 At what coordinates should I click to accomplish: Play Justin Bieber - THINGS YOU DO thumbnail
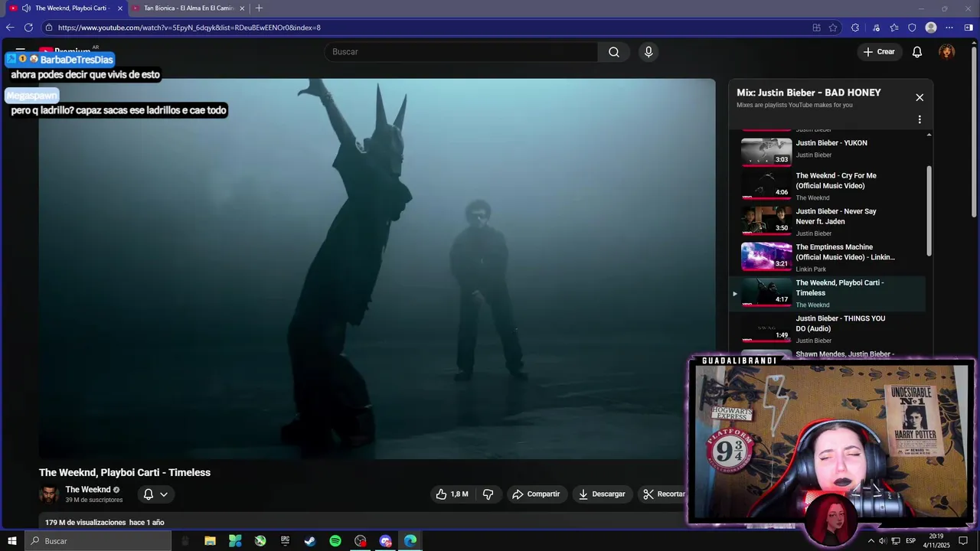tap(766, 328)
